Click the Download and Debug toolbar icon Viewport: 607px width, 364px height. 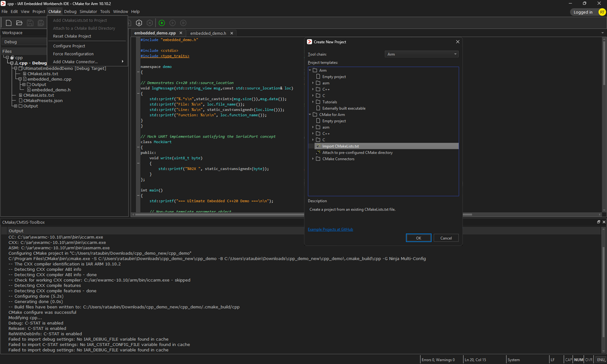[139, 23]
